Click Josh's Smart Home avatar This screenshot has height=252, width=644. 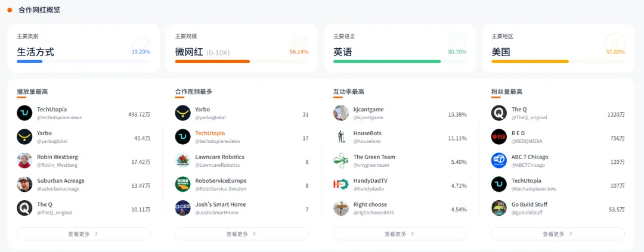click(182, 208)
